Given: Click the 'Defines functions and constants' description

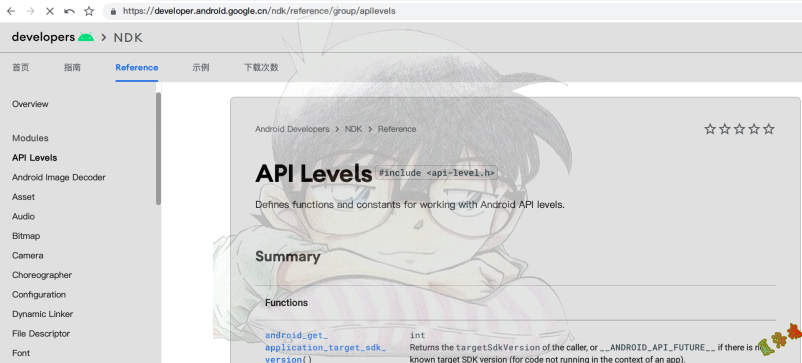Looking at the screenshot, I should click(x=410, y=205).
